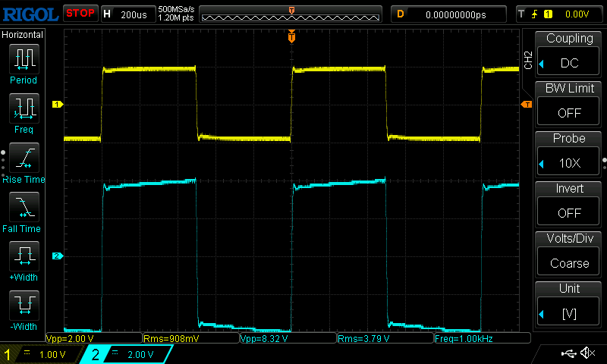The height and width of the screenshot is (364, 607).
Task: Click the 0.00V trigger level readout
Action: coord(577,14)
